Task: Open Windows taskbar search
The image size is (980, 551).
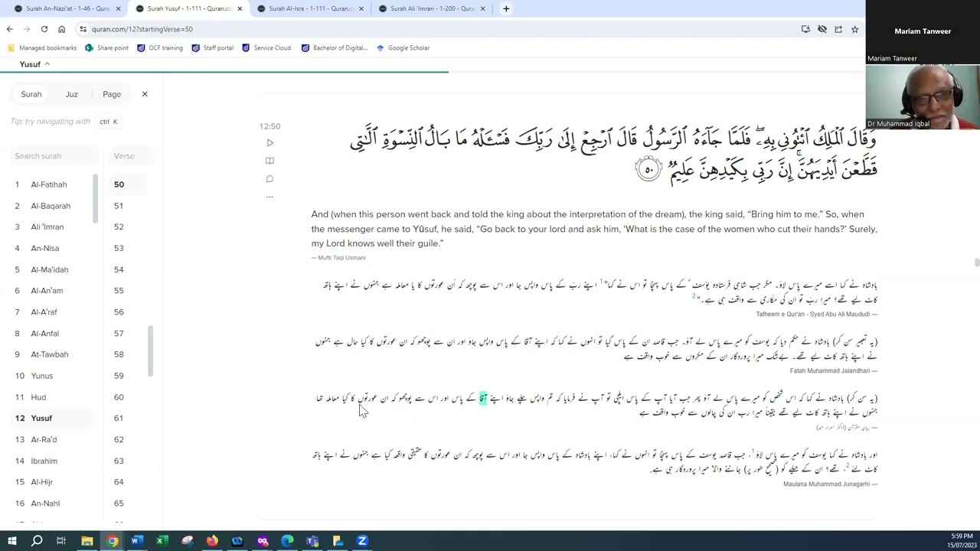Action: click(37, 541)
